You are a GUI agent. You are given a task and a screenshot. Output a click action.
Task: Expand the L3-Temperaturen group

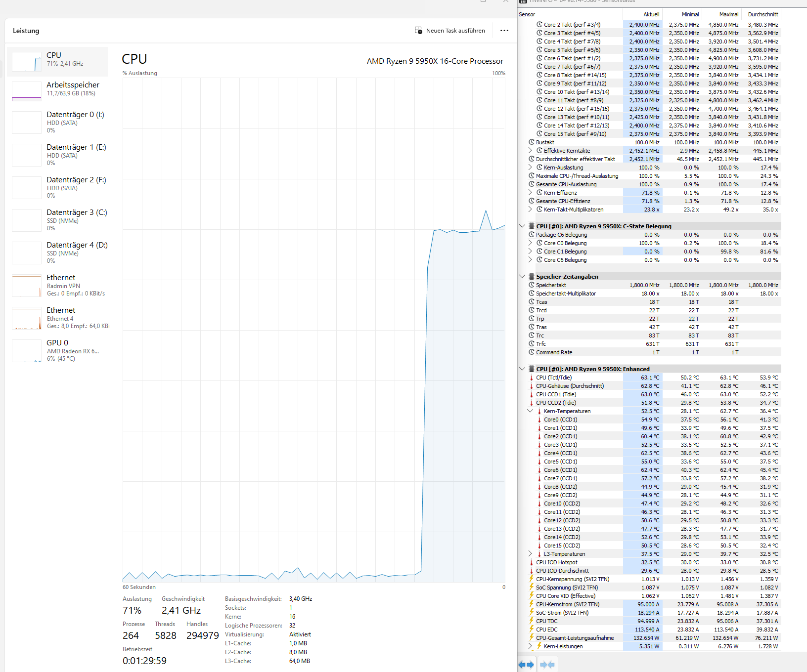coord(530,554)
